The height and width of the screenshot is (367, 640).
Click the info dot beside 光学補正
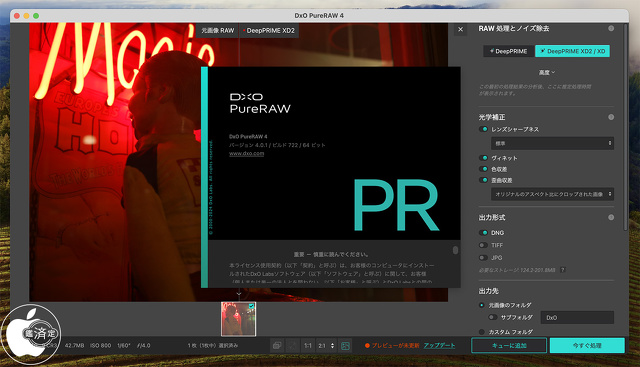611,117
